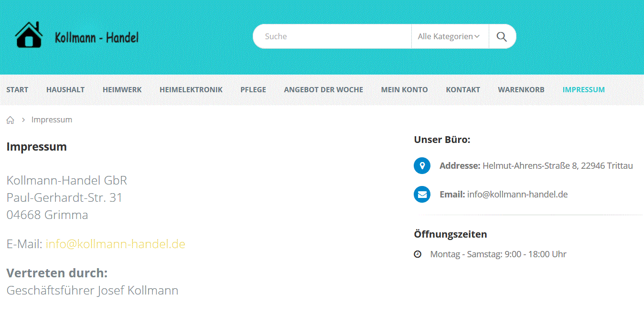The height and width of the screenshot is (317, 644).
Task: Open the WARENKORB menu item
Action: (521, 89)
